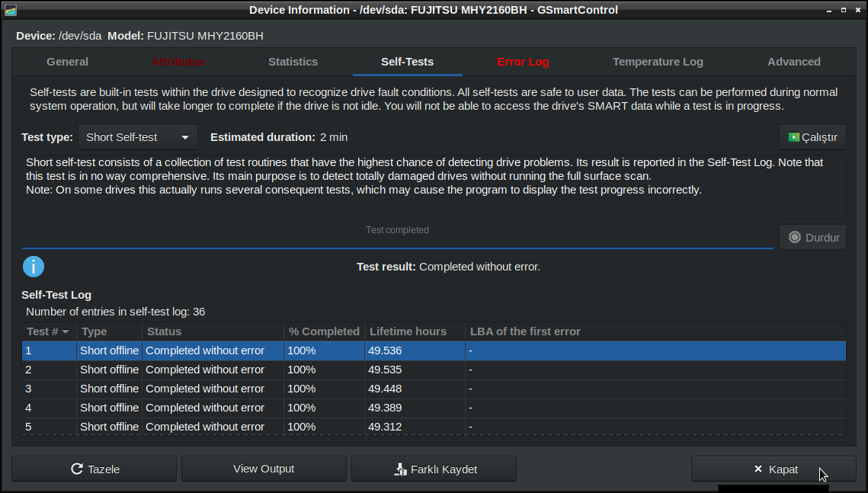Click the first row's 100% completed cell
This screenshot has height=493, width=868.
tap(324, 351)
